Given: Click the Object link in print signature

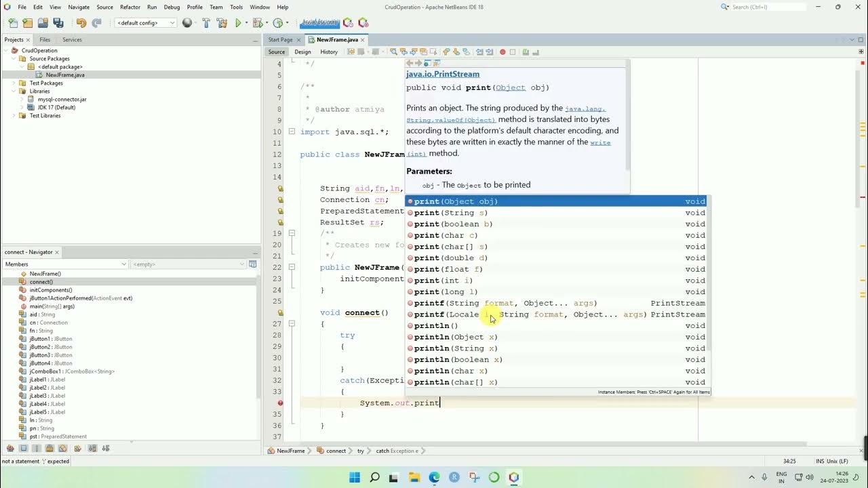Looking at the screenshot, I should point(511,87).
